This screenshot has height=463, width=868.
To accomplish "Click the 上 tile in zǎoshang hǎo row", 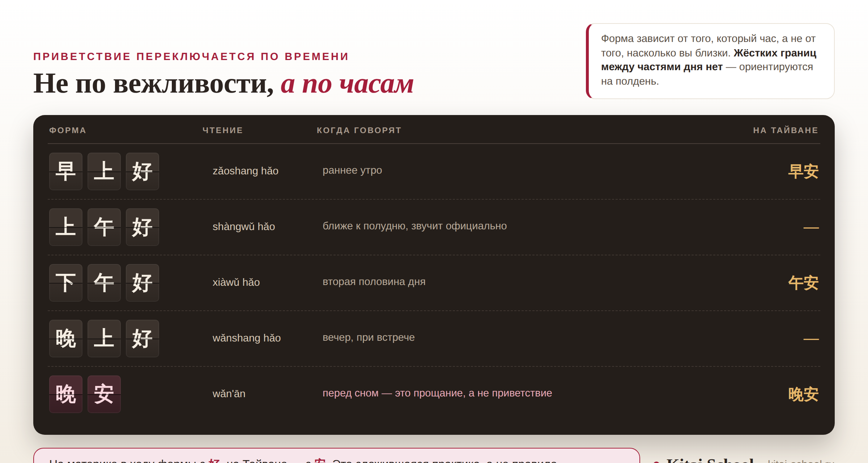I will pos(104,171).
